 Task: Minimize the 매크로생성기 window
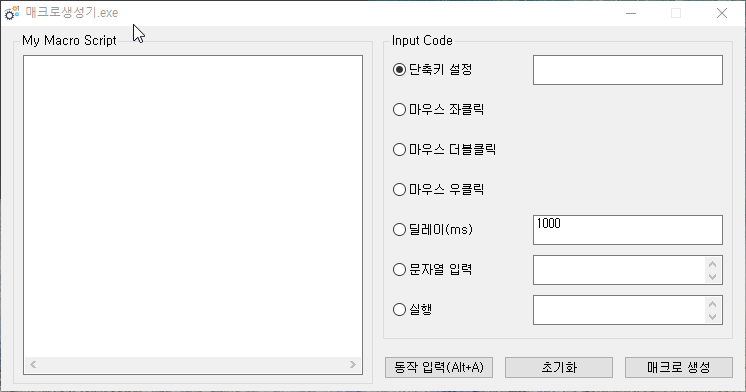point(631,13)
